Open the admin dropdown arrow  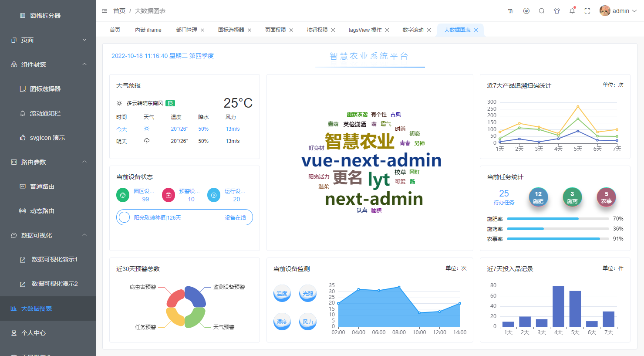coord(634,11)
